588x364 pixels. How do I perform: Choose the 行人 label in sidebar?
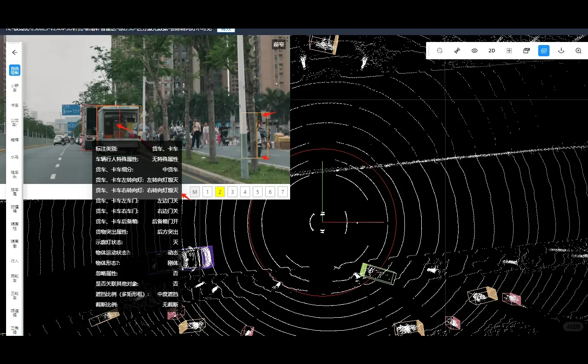[15, 261]
